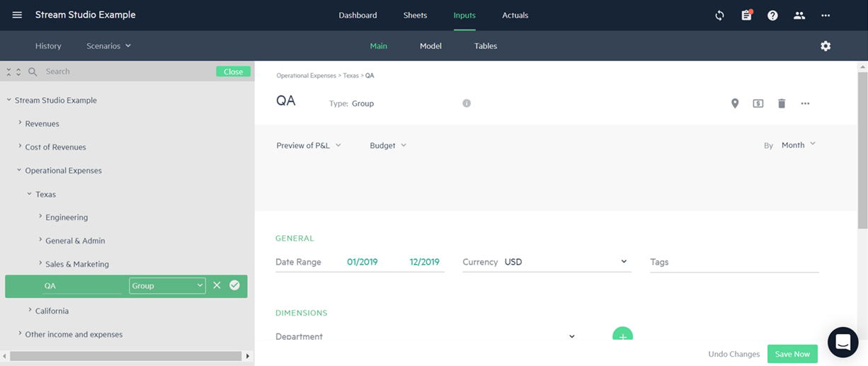
Task: Expand the Revenues tree node
Action: (x=20, y=123)
